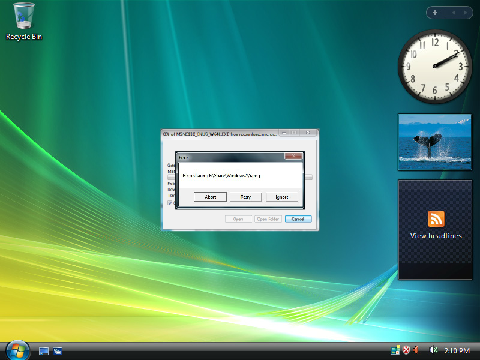Click the volume icon in system tray
Viewport: 480px width, 360px height.
pyautogui.click(x=434, y=350)
